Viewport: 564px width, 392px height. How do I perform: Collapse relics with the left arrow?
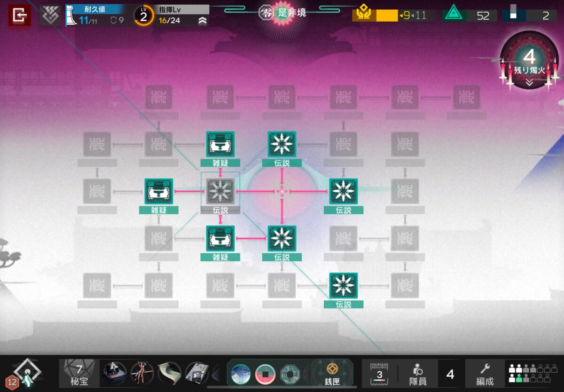(216, 374)
